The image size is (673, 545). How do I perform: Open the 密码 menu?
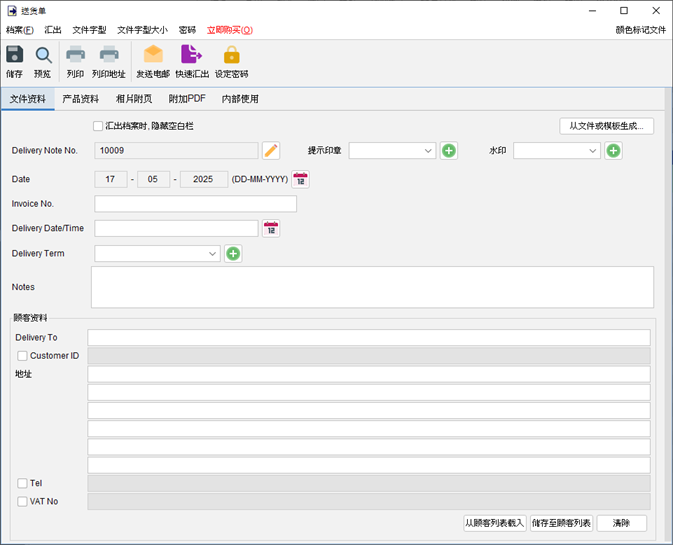(187, 30)
